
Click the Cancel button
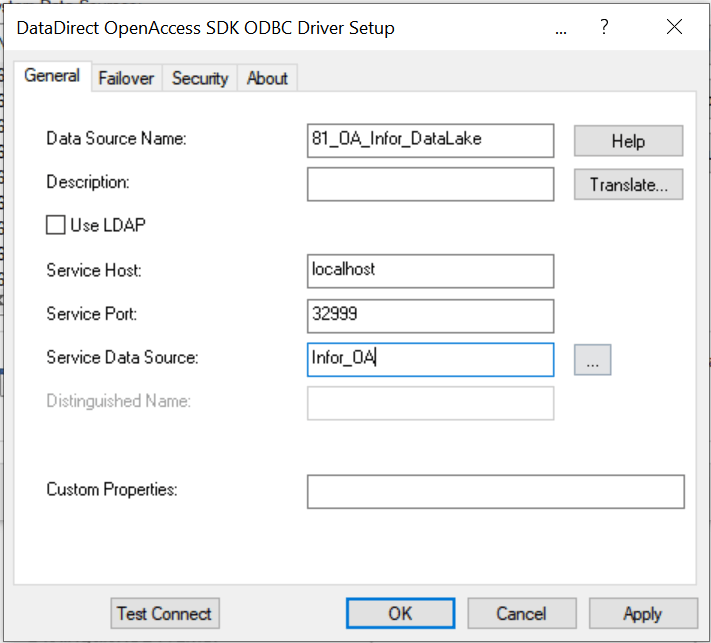(522, 614)
